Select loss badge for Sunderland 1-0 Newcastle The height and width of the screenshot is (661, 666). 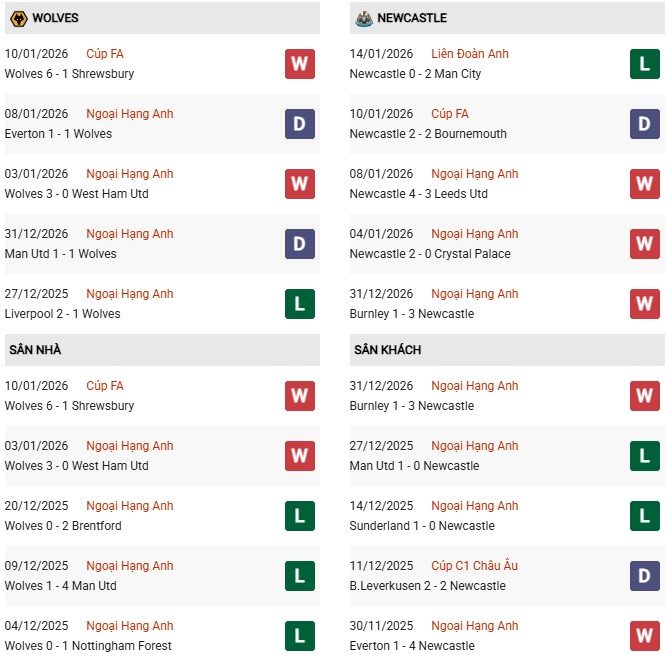pos(644,516)
